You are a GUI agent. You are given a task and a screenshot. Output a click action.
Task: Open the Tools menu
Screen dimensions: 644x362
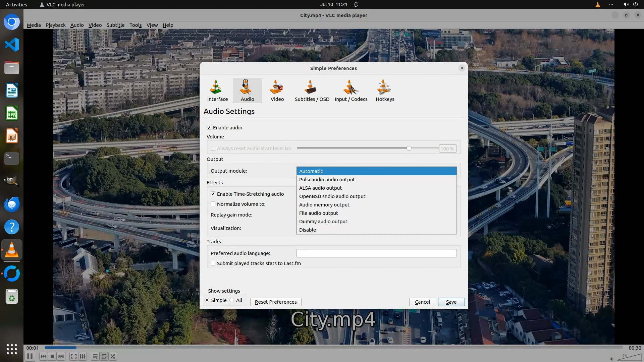click(135, 25)
